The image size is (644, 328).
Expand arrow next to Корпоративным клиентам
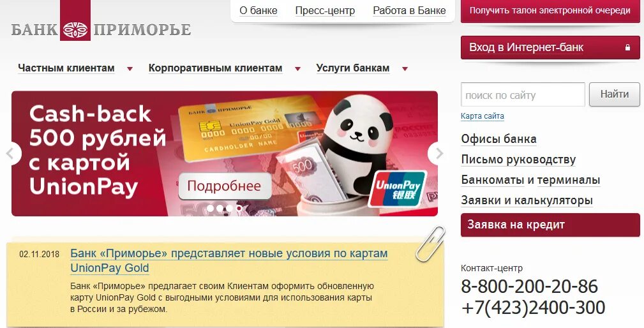pos(298,69)
